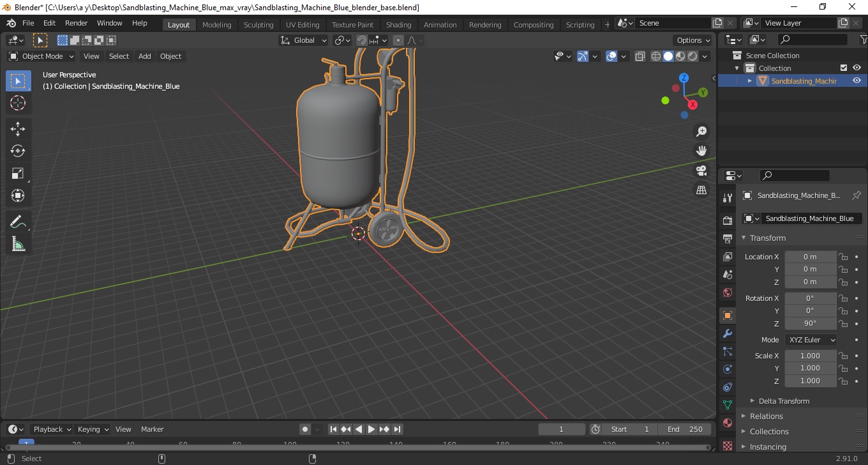This screenshot has width=868, height=465.
Task: Open the Object Mode dropdown
Action: 41,56
